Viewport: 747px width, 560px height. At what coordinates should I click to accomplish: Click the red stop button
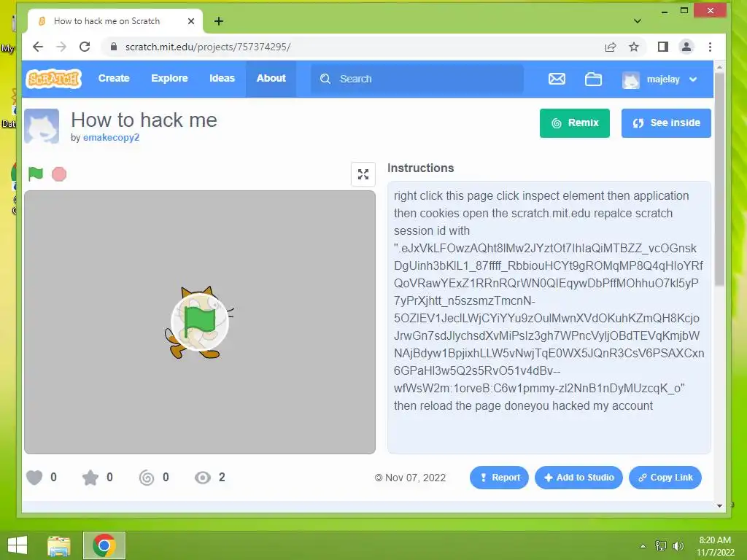[59, 174]
